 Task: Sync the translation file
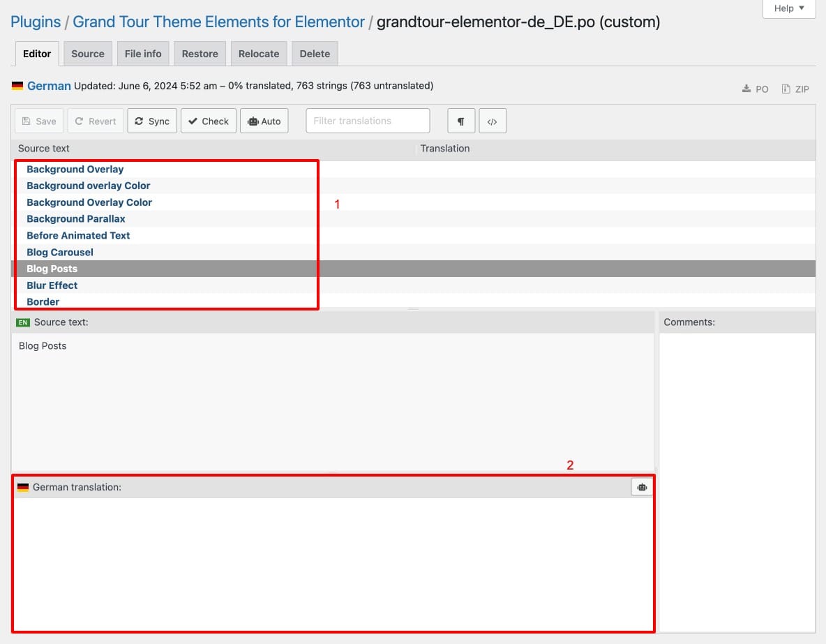152,121
